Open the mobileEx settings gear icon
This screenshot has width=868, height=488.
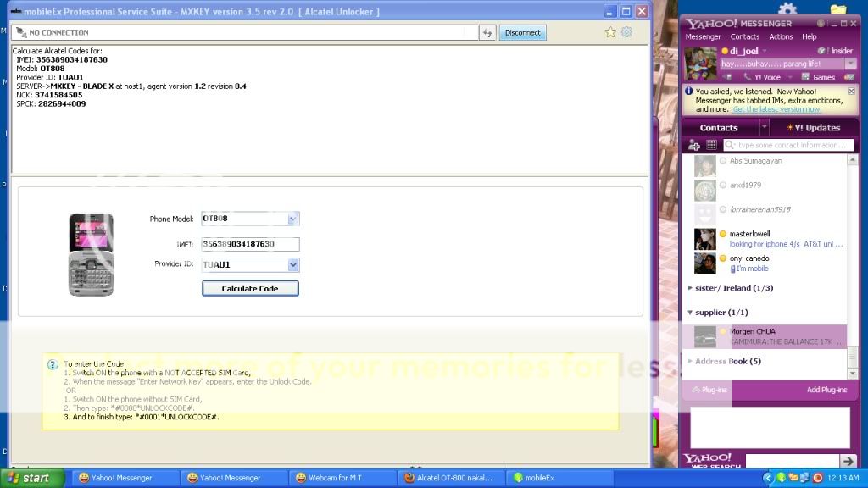pos(626,32)
